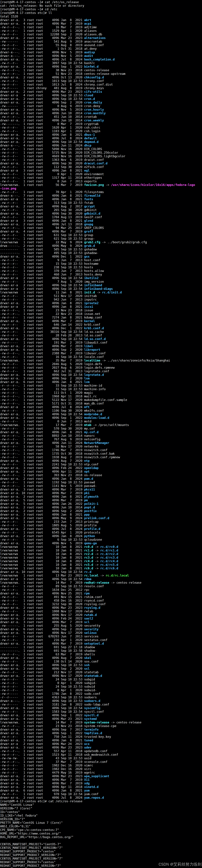Click the 'usb_modeswitch.conf' file name

click(101, 755)
